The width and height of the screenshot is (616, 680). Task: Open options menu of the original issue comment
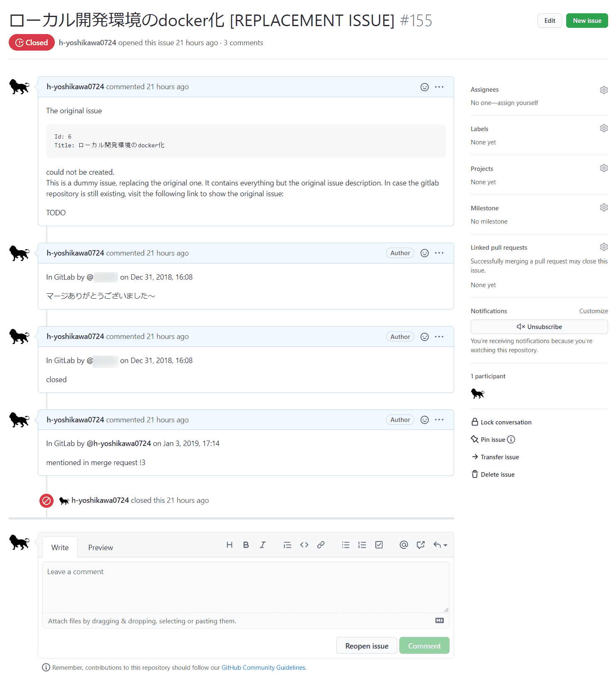coord(439,87)
